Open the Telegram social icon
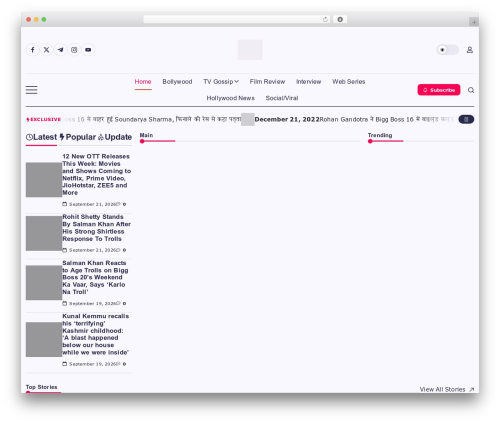The width and height of the screenshot is (500, 423). point(60,50)
